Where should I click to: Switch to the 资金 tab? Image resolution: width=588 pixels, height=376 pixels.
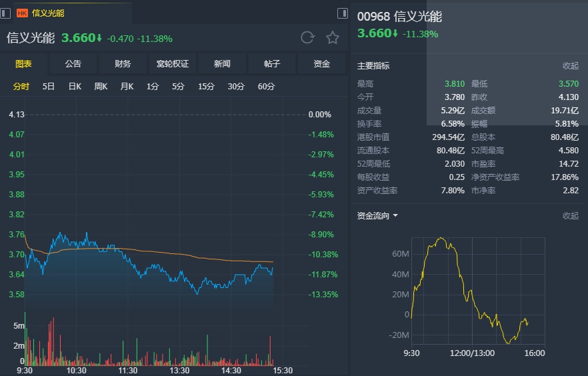click(321, 64)
